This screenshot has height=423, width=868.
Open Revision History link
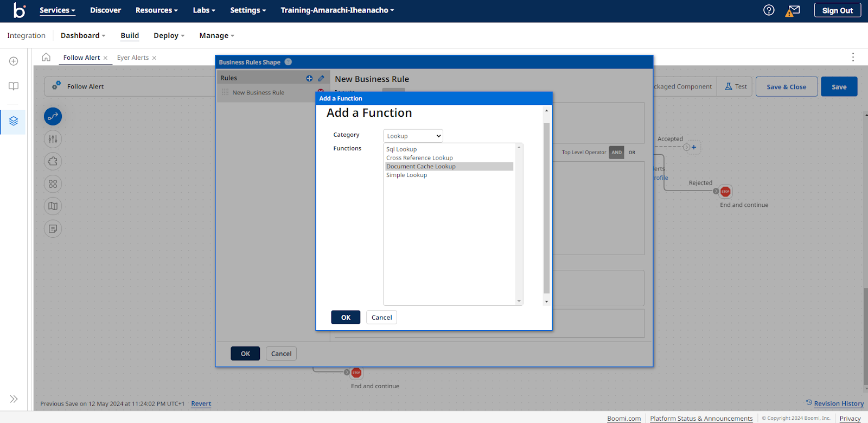coord(834,403)
